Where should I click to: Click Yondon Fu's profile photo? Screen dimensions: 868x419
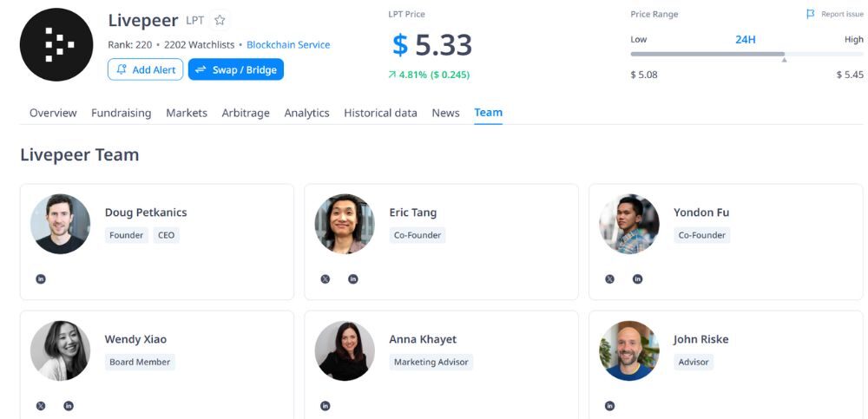point(628,224)
